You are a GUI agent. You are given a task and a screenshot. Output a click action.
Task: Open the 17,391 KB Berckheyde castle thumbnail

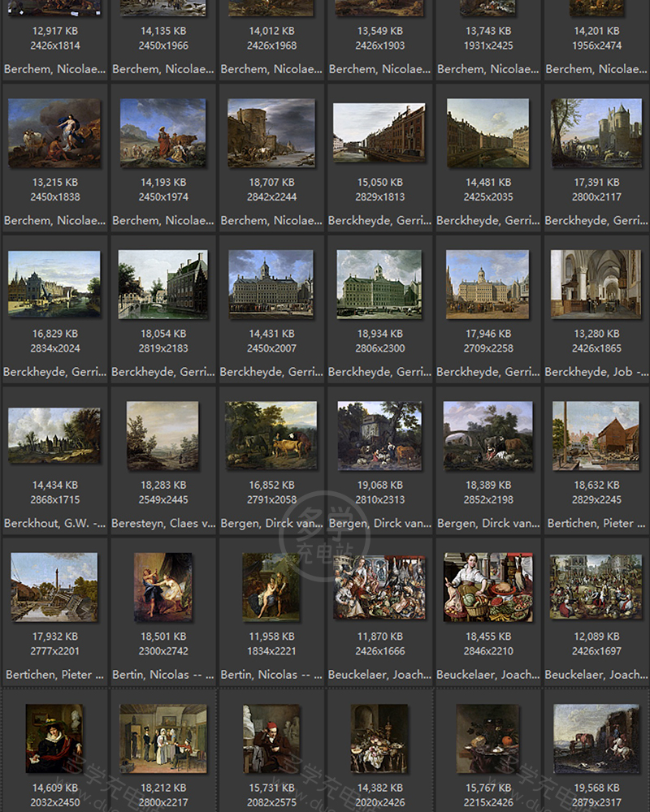tap(596, 133)
